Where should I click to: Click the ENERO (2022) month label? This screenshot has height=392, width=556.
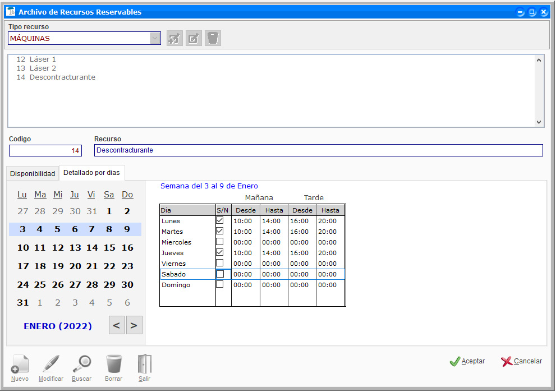pyautogui.click(x=58, y=326)
